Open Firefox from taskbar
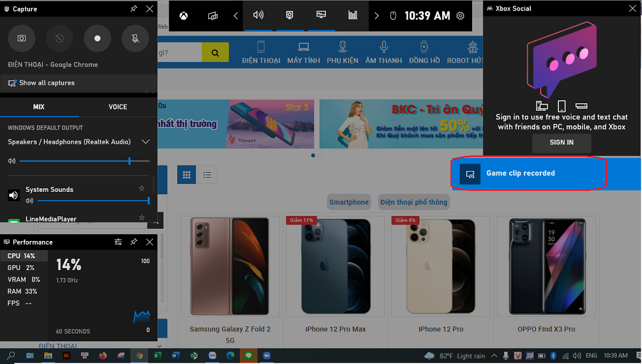Image resolution: width=642 pixels, height=364 pixels. tap(103, 355)
